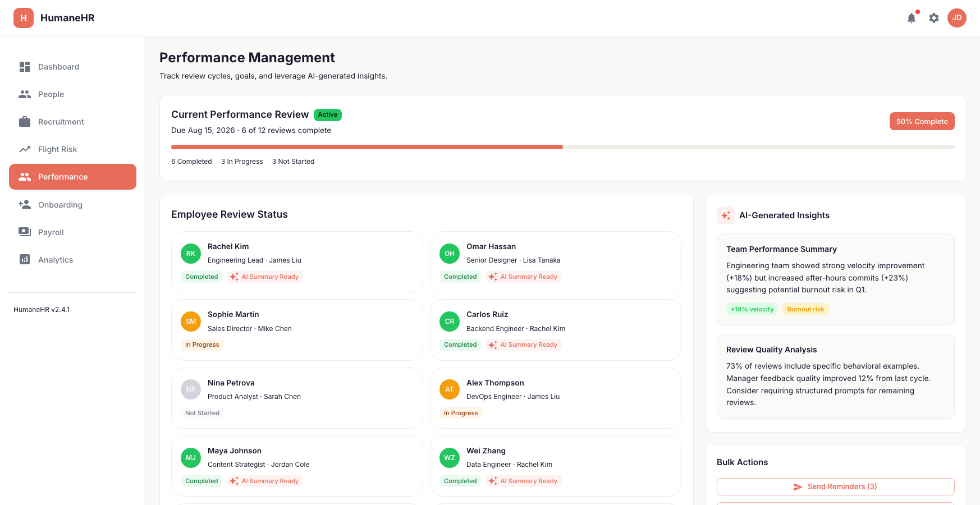Screen dimensions: 980x505
Task: Click Nina Petrova's NP avatar
Action: coord(191,389)
